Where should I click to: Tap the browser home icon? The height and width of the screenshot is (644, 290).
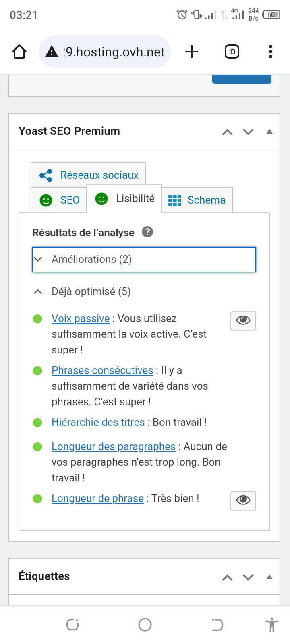(x=19, y=52)
